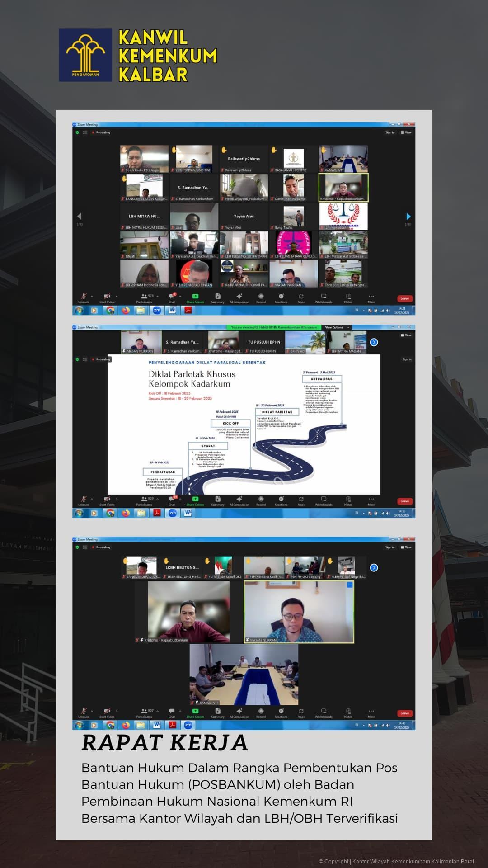
Task: Open Chat with red badge in 978-participant window
Action: coord(172,298)
